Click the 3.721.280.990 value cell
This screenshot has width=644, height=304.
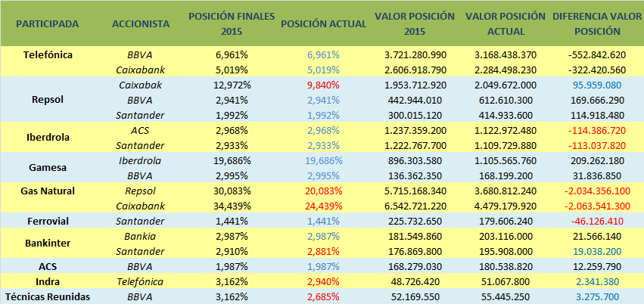[415, 55]
